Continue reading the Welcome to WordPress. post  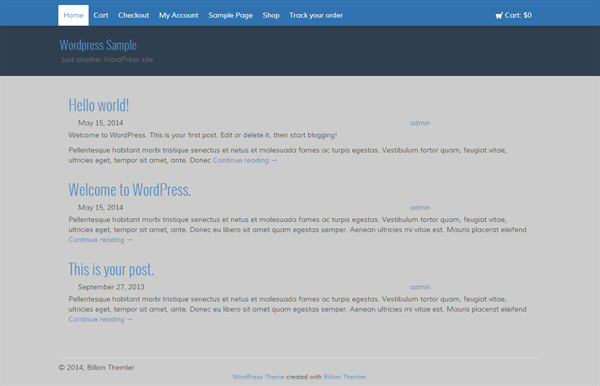click(x=100, y=240)
